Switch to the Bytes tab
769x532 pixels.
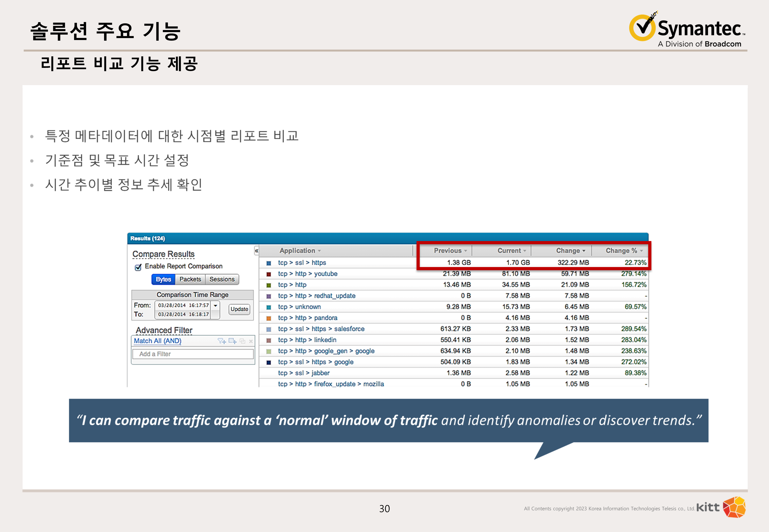pyautogui.click(x=164, y=279)
